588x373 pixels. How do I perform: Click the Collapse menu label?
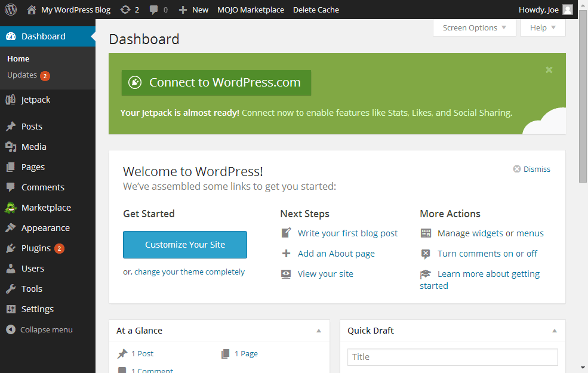point(47,329)
